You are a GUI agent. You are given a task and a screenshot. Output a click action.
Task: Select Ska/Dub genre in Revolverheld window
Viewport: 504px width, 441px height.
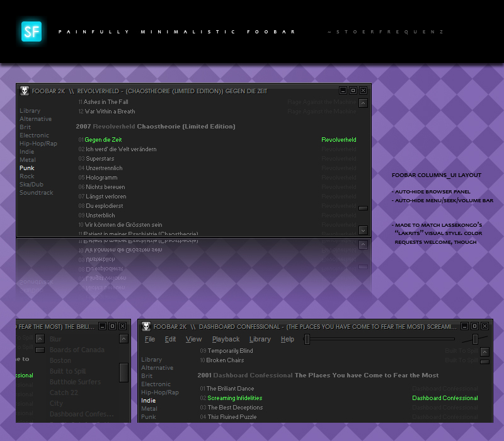[x=31, y=185]
